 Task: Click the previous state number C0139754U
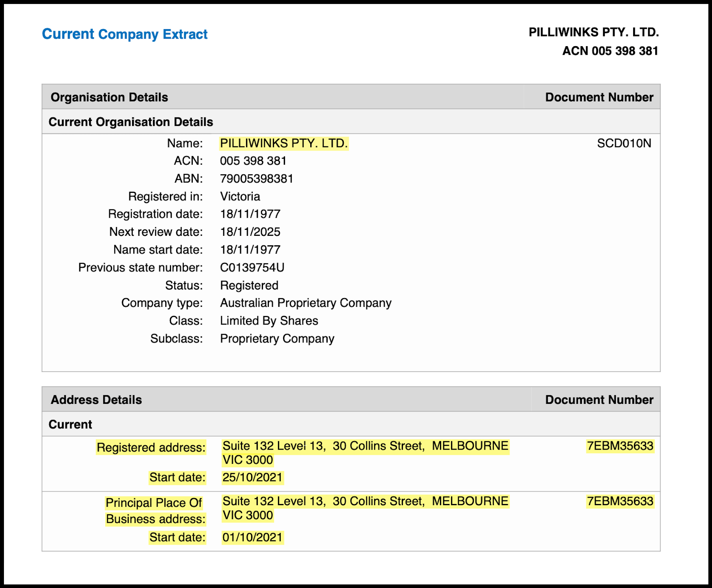pyautogui.click(x=252, y=267)
